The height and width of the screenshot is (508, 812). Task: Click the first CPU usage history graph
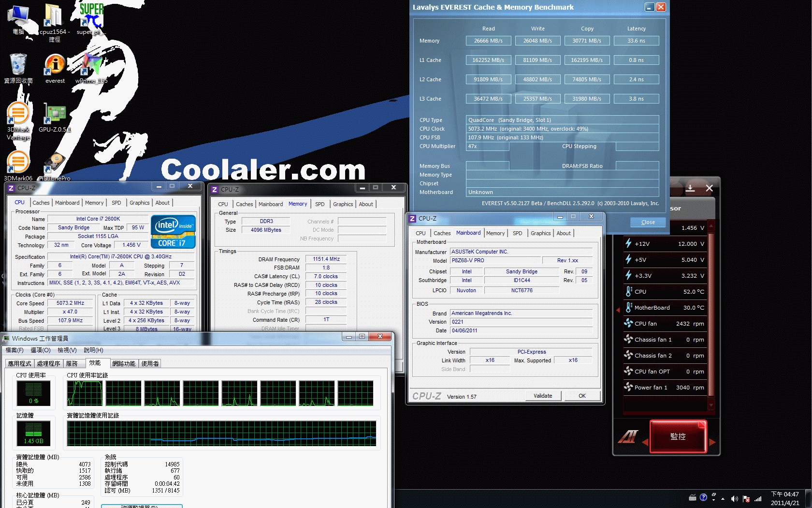[x=85, y=393]
